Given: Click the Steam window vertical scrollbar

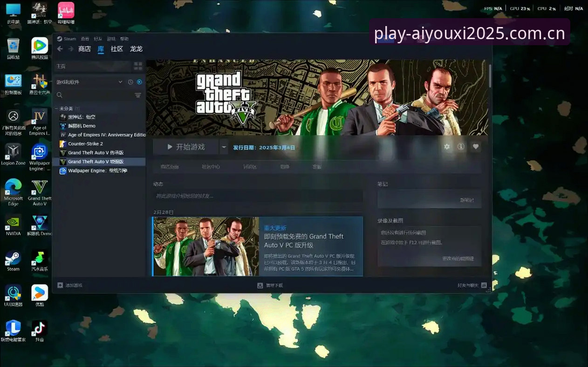Looking at the screenshot, I should 490,75.
